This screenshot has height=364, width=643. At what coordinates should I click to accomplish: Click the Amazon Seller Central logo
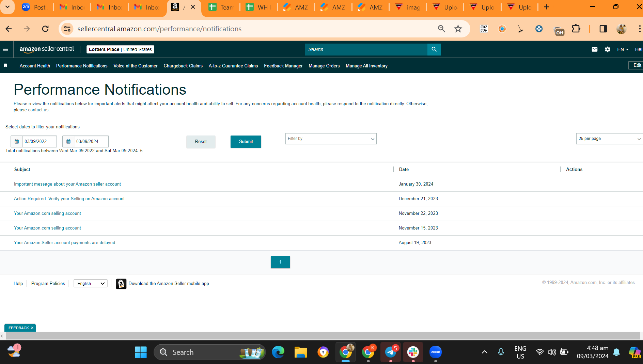tap(47, 49)
